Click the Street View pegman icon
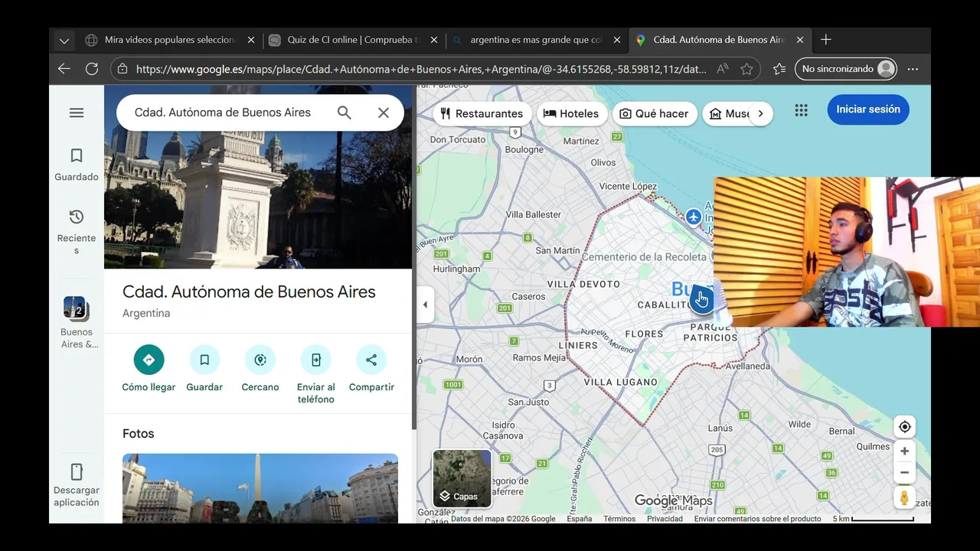980x551 pixels. [x=904, y=497]
